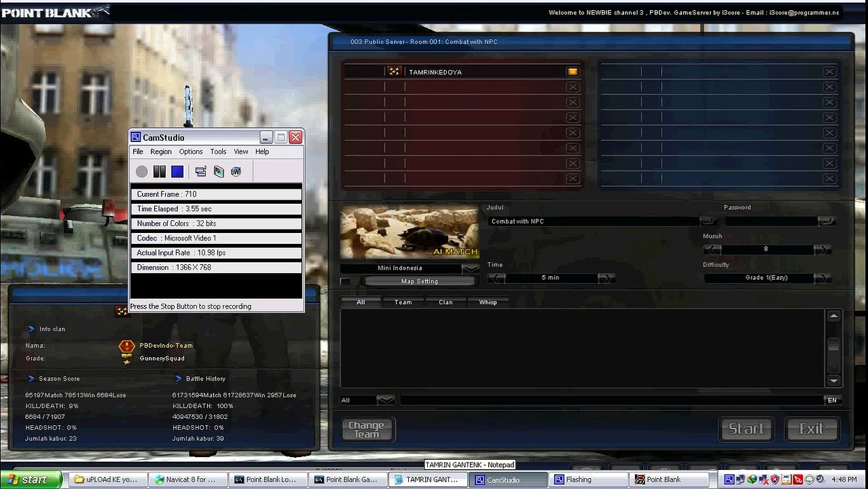Switch to the All chat tab
The height and width of the screenshot is (489, 868).
pos(361,302)
